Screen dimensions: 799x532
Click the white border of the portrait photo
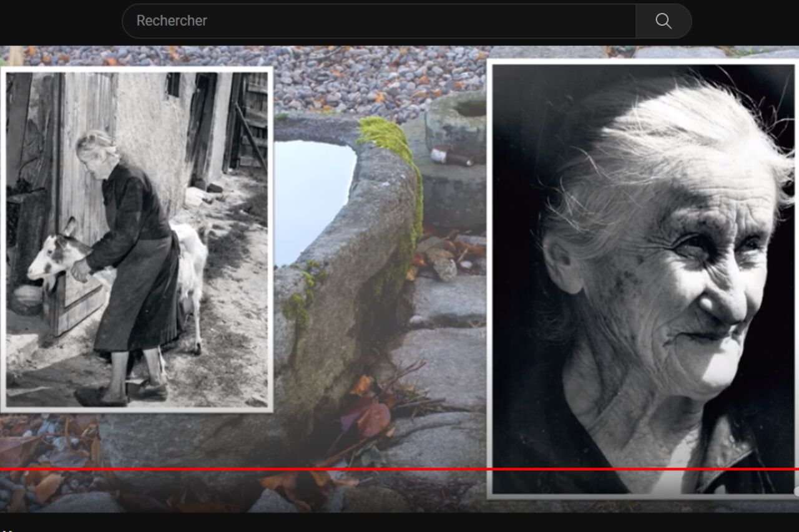point(489,281)
